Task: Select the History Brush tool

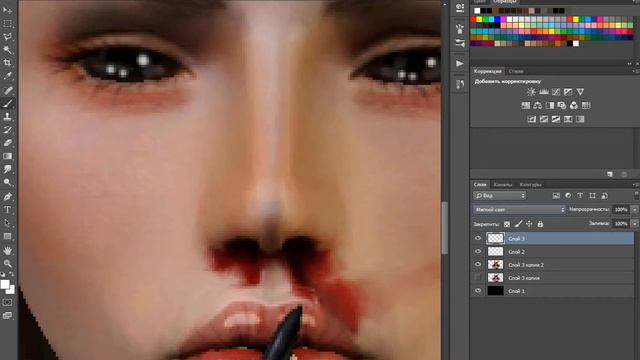Action: coord(7,130)
